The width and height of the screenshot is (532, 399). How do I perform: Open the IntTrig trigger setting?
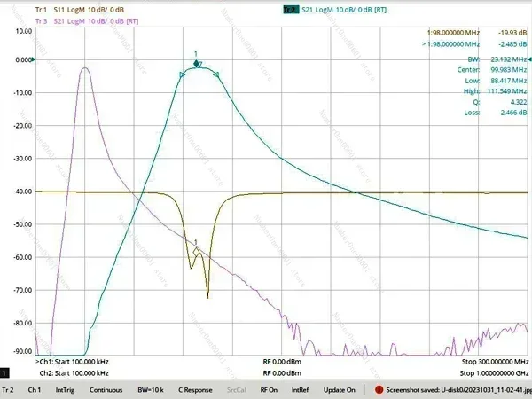[x=65, y=390]
